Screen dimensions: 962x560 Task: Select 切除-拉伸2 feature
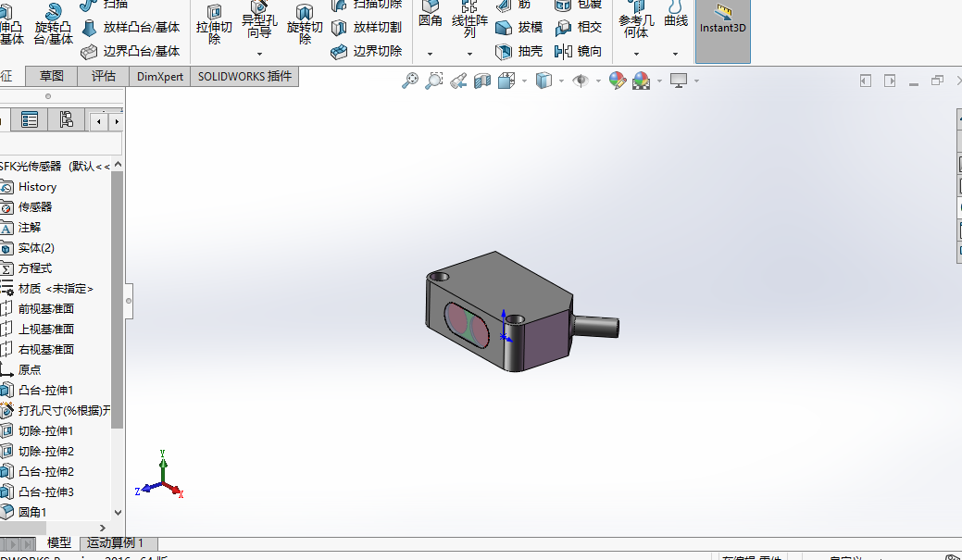coord(46,451)
